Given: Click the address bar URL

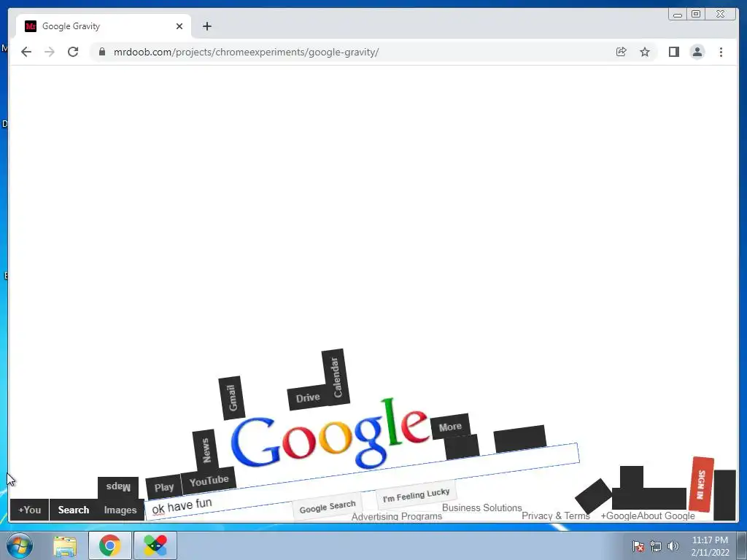Looking at the screenshot, I should 246,52.
